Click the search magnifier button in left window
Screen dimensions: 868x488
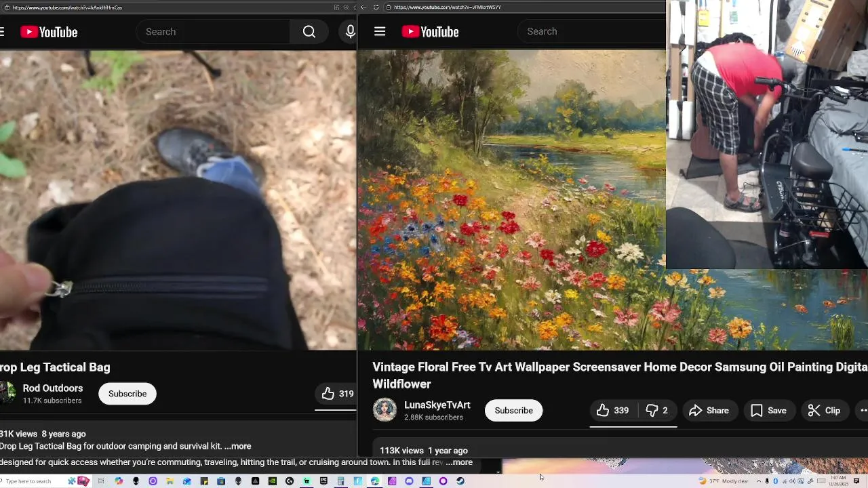309,32
